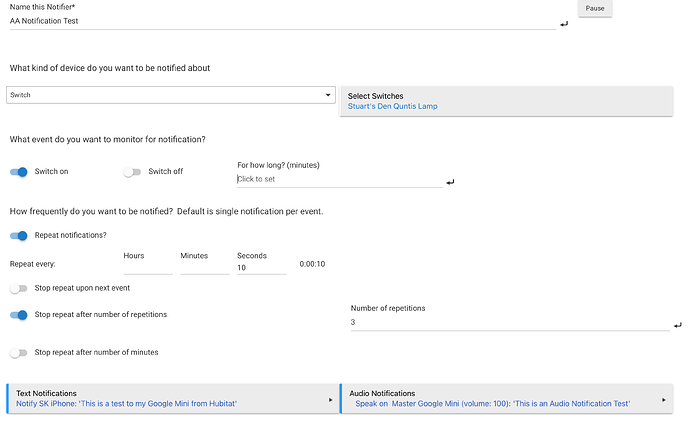Viewport: 690px width, 427px height.
Task: Expand the Text Notifications section
Action: click(x=171, y=399)
